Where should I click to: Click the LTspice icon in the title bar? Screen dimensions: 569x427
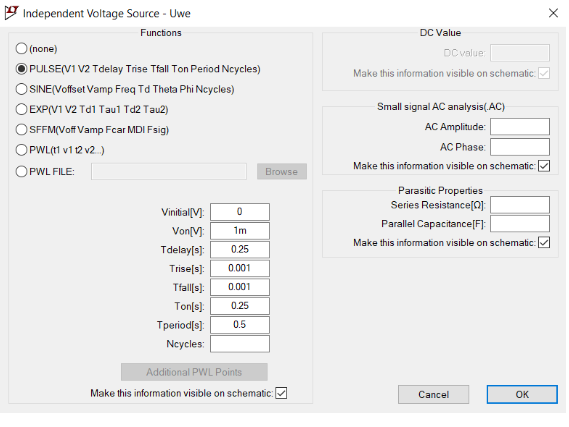coord(11,13)
